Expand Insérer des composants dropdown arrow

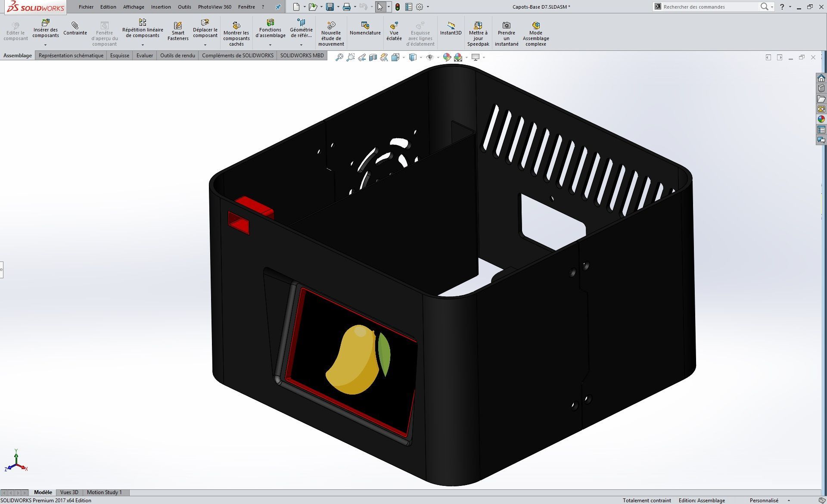click(45, 45)
